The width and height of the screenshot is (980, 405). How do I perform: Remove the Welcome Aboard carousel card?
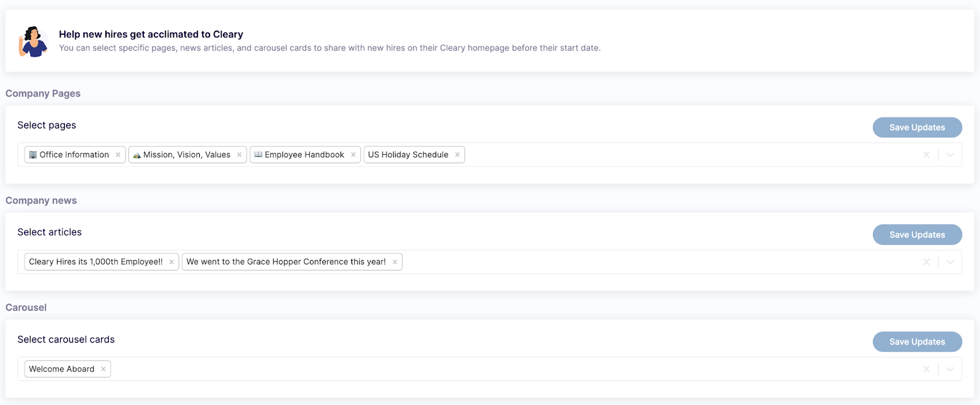coord(104,369)
